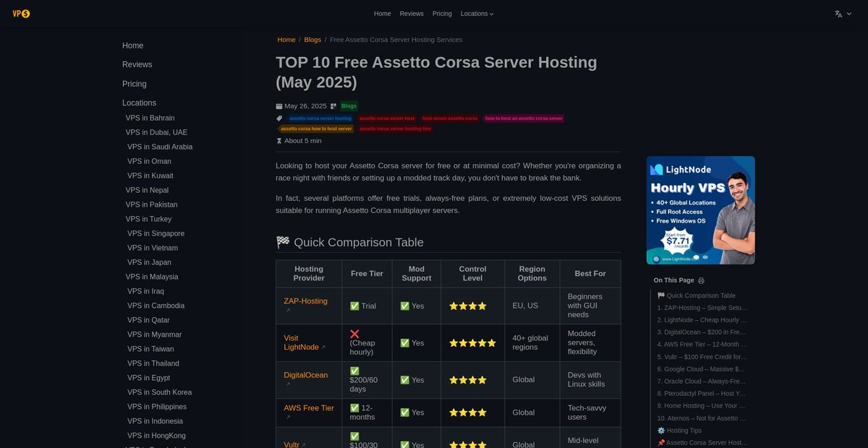The width and height of the screenshot is (868, 448).
Task: Open VPS in Pakistan sidebar link
Action: [x=151, y=204]
